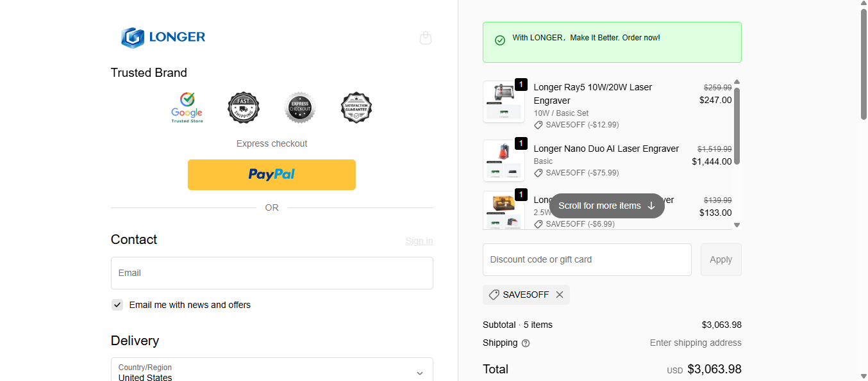Click the Longer Nano Duo product thumbnail
This screenshot has height=381, width=868.
point(503,160)
